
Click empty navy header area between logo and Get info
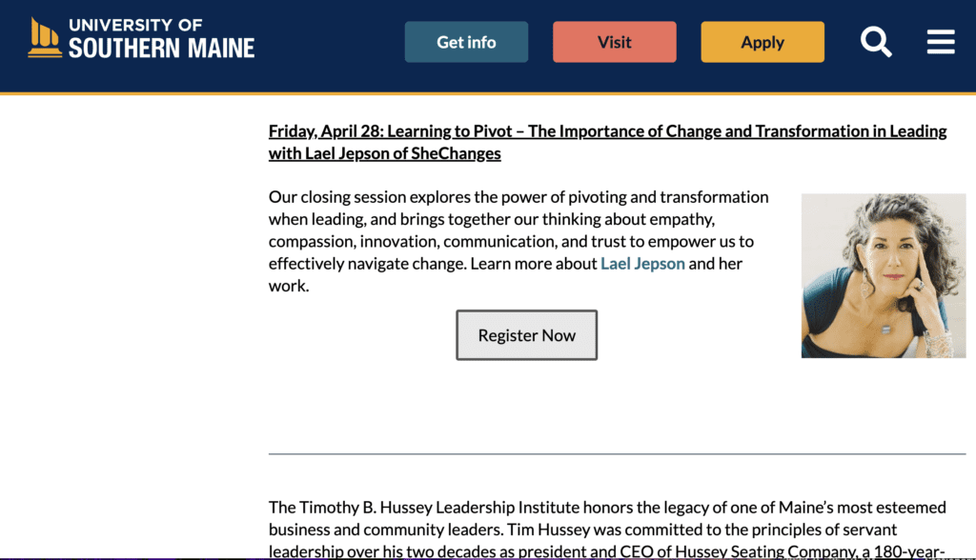[330, 44]
